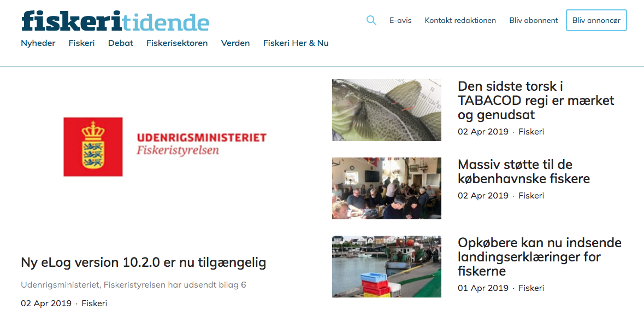Click the fiskeritidende logo
The image size is (644, 321).
point(115,21)
